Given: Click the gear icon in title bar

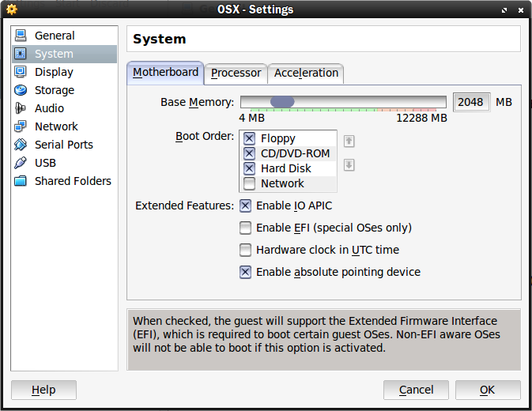Looking at the screenshot, I should [x=12, y=9].
